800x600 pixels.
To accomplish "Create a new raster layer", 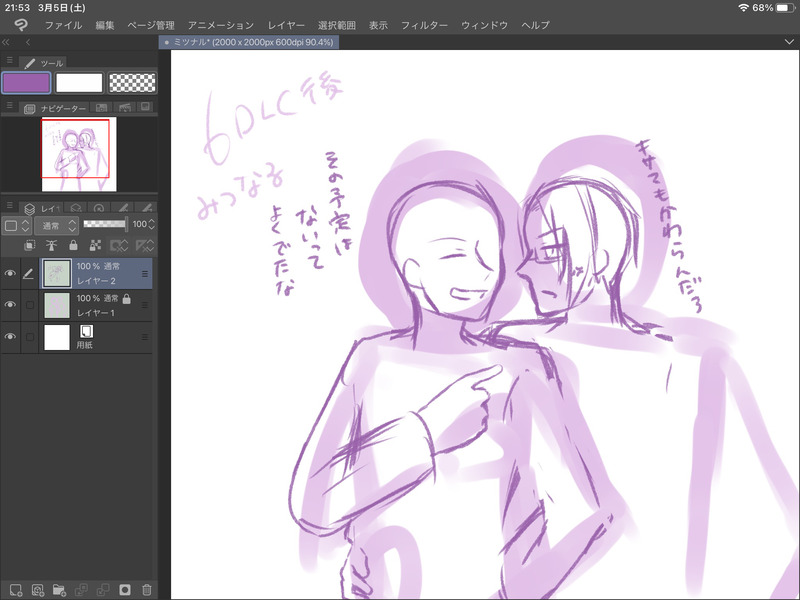I will click(x=16, y=590).
